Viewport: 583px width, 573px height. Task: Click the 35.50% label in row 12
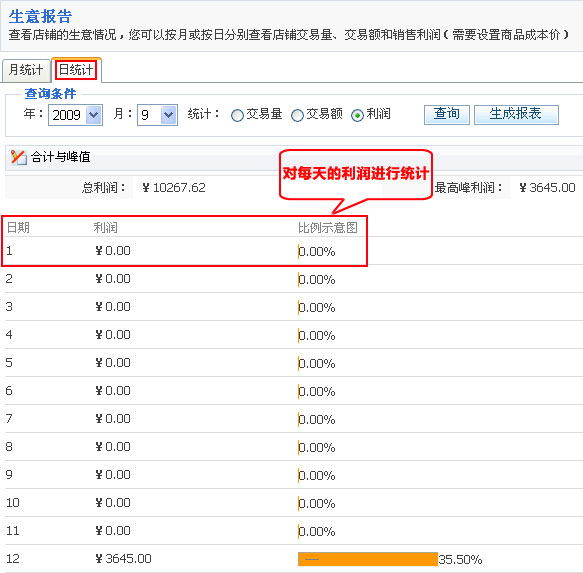coord(460,559)
